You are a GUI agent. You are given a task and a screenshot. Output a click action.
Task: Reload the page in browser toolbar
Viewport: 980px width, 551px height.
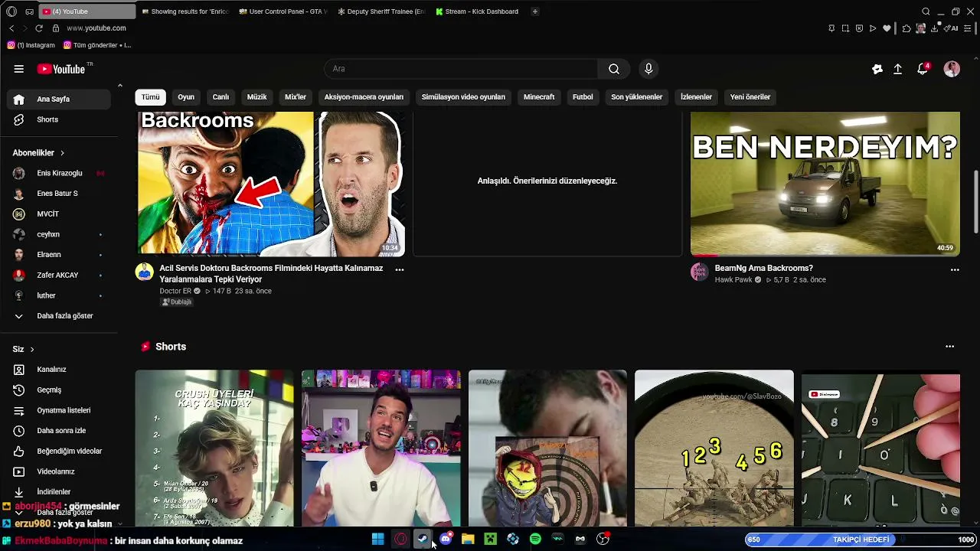[x=39, y=28]
